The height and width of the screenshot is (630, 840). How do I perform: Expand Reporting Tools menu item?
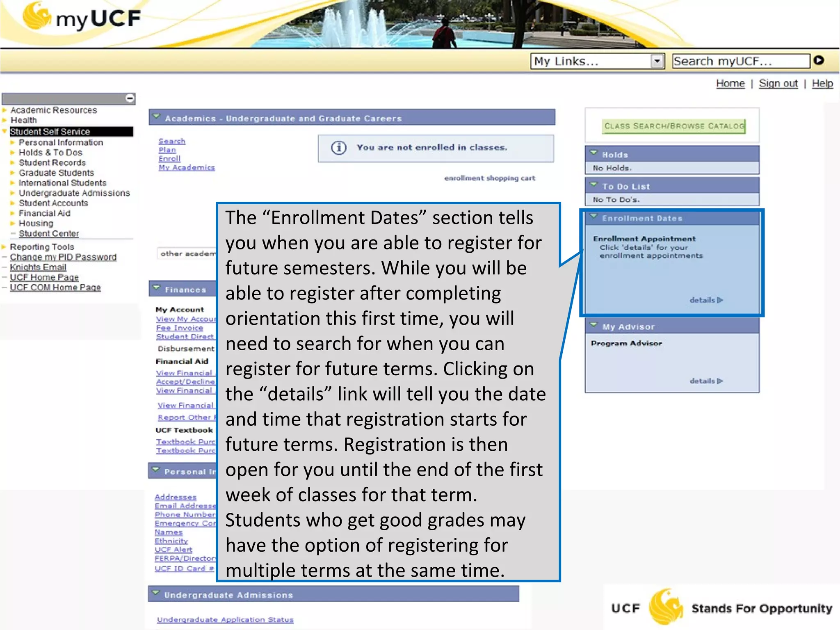42,247
